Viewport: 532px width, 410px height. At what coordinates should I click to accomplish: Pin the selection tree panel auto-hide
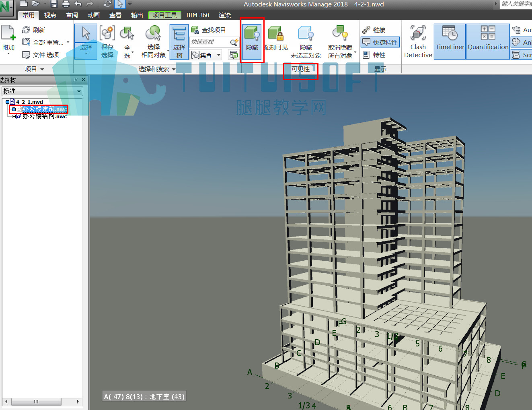(x=76, y=80)
